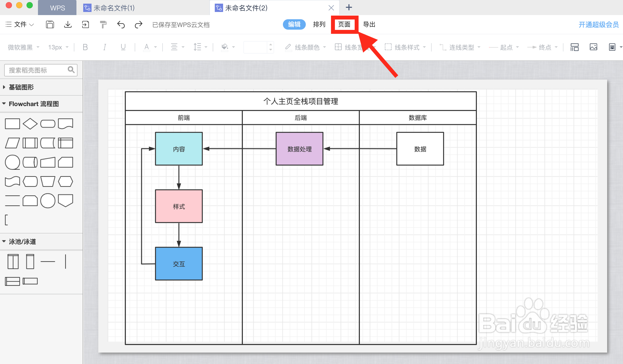Select the 数据处理 node on canvas
This screenshot has width=623, height=364.
pos(300,149)
